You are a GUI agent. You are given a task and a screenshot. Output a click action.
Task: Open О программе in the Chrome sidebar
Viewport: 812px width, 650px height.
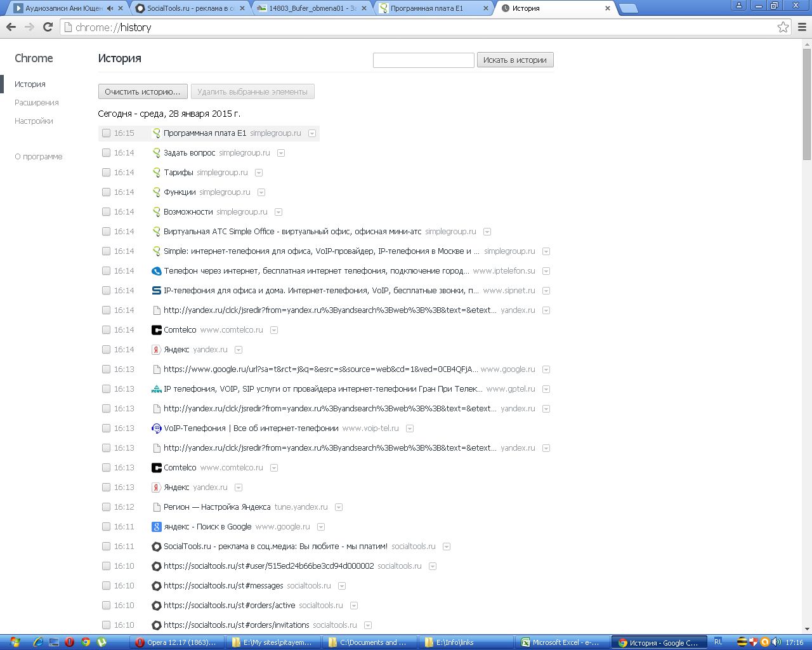click(x=39, y=157)
